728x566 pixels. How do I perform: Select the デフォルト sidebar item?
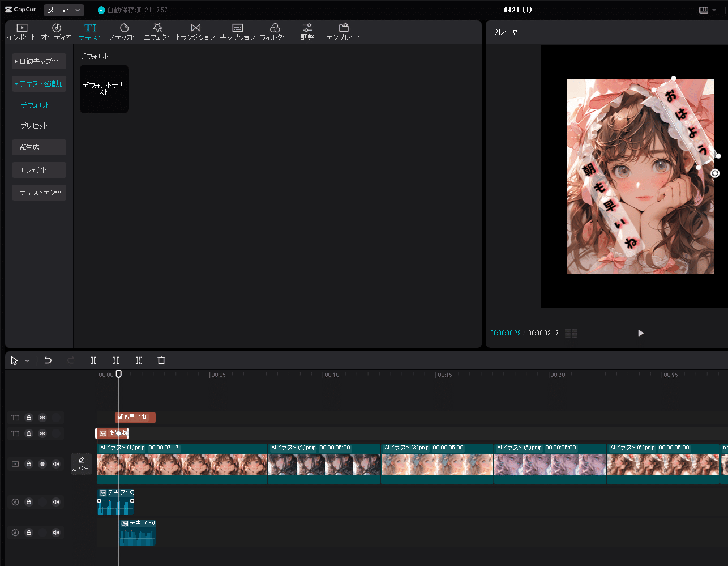(x=35, y=105)
